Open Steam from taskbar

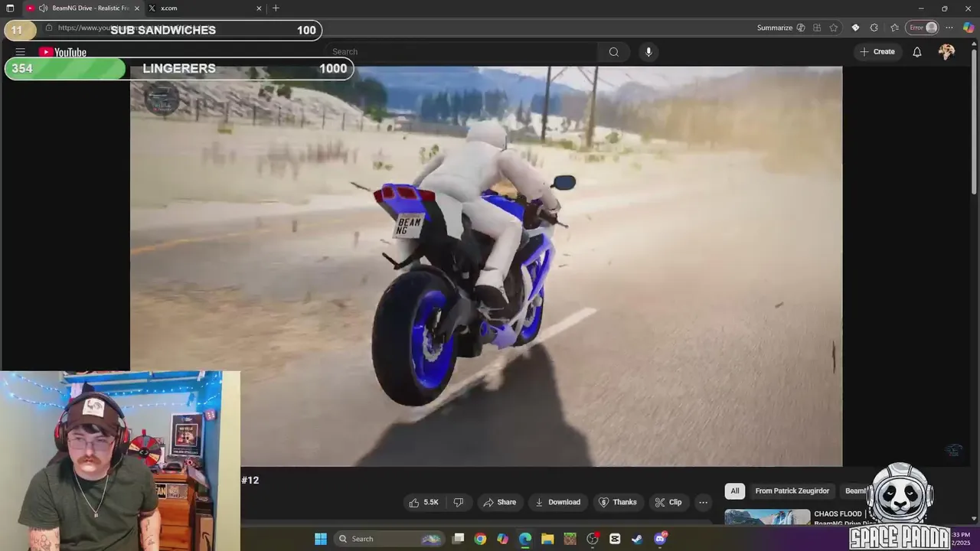(x=637, y=539)
